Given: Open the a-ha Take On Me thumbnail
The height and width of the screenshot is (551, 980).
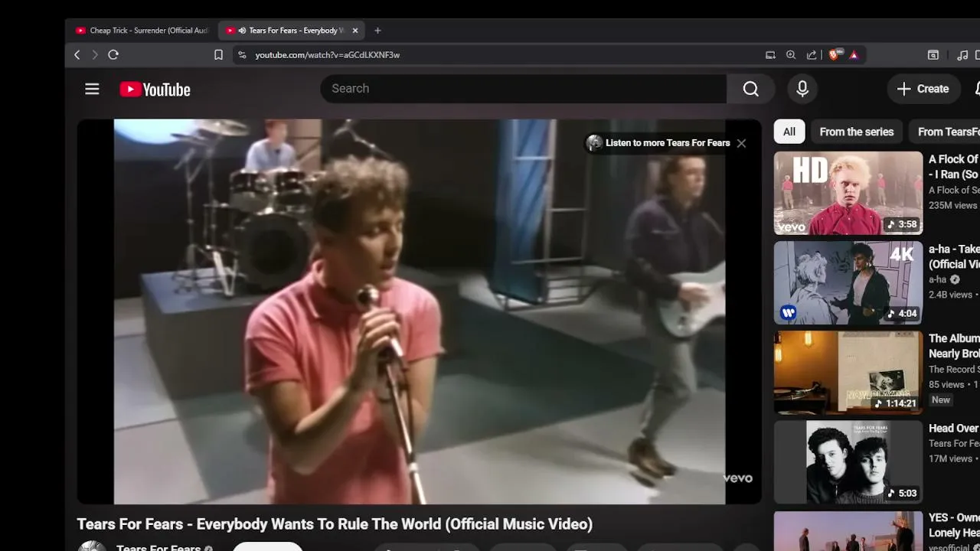Looking at the screenshot, I should [x=848, y=283].
